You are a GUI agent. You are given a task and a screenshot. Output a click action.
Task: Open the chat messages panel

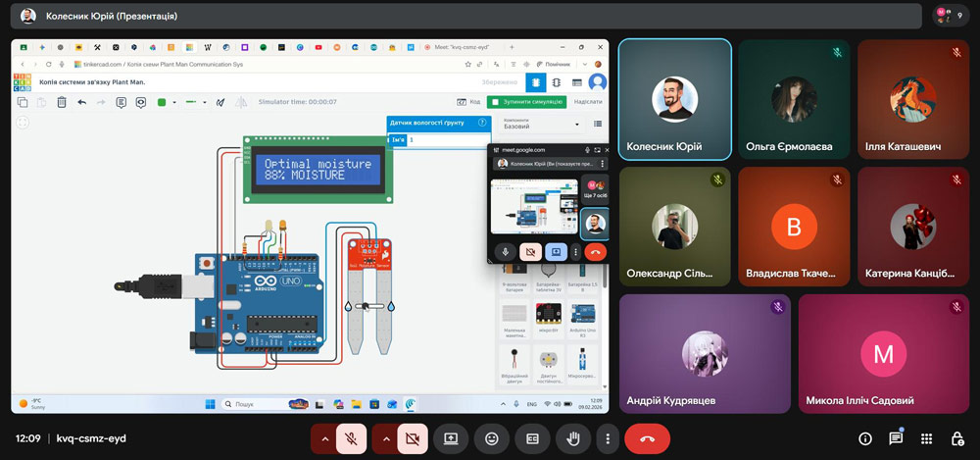tap(896, 438)
